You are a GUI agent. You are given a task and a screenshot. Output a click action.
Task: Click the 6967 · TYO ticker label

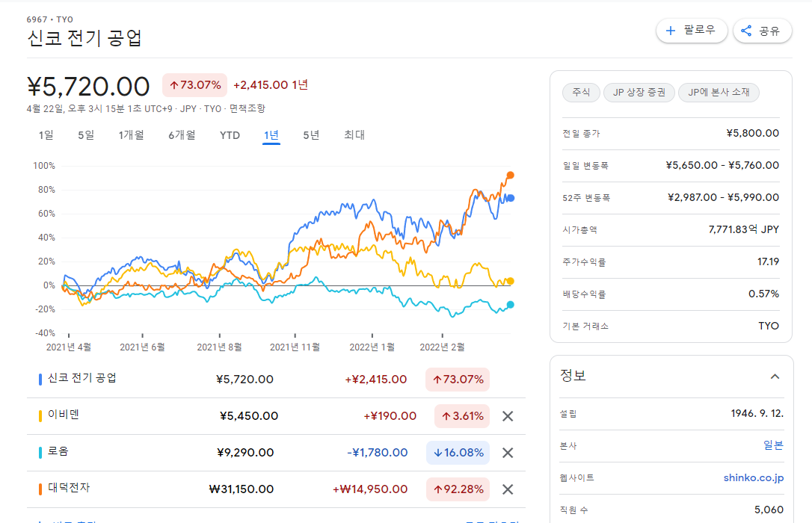(49, 19)
